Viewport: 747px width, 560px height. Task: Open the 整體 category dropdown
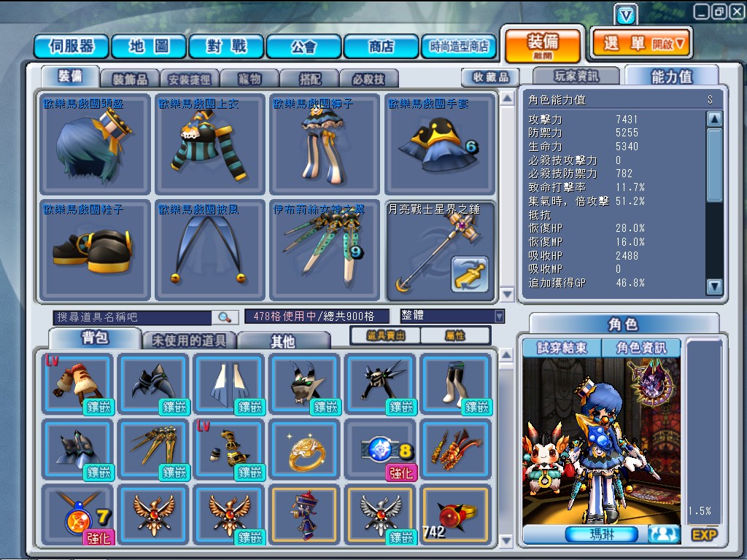452,316
